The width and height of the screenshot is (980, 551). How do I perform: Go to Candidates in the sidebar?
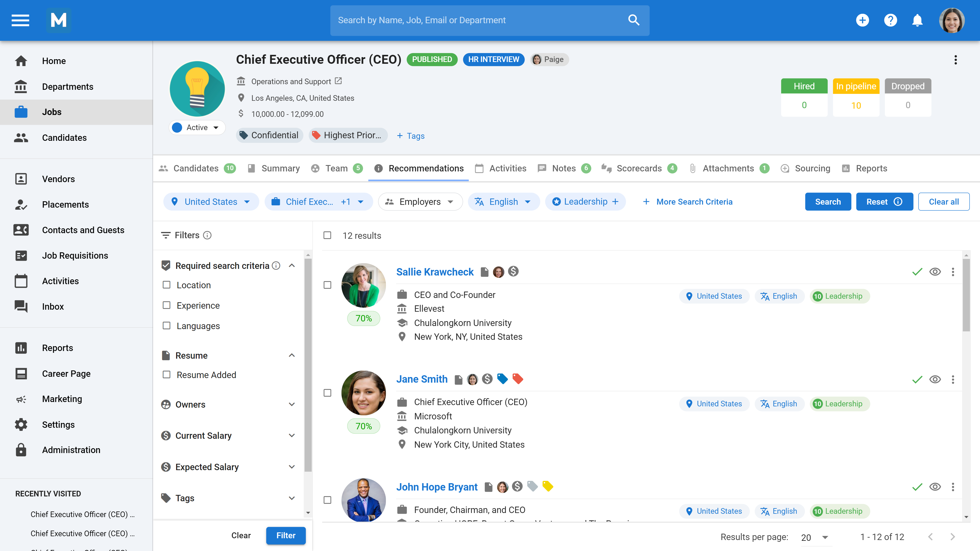coord(64,138)
